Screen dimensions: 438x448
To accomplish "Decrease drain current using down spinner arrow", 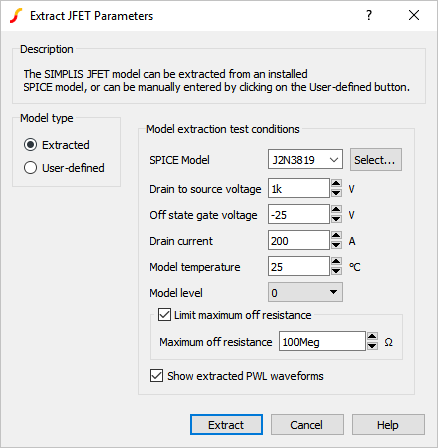I will 336,245.
